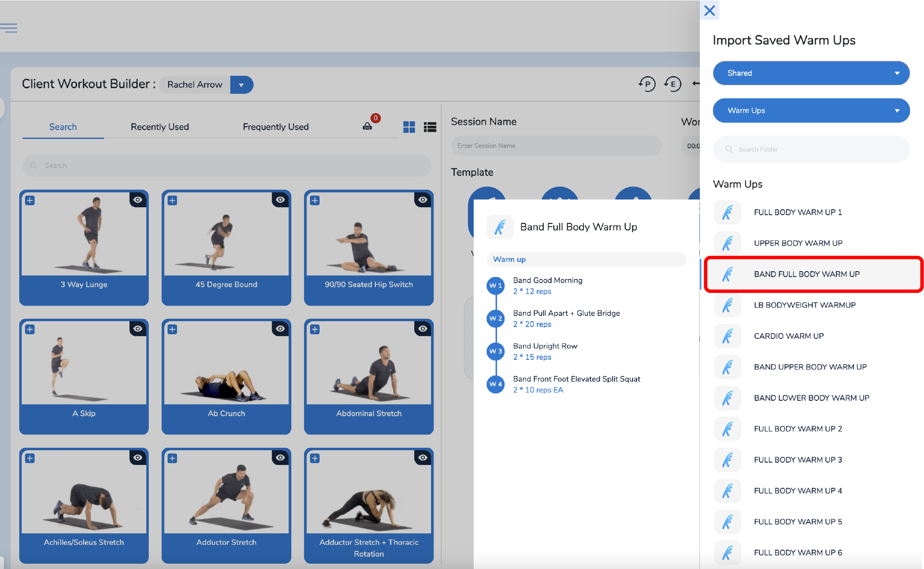This screenshot has height=569, width=924.
Task: Select BAND LOWER BODY WARM UP
Action: pos(811,398)
